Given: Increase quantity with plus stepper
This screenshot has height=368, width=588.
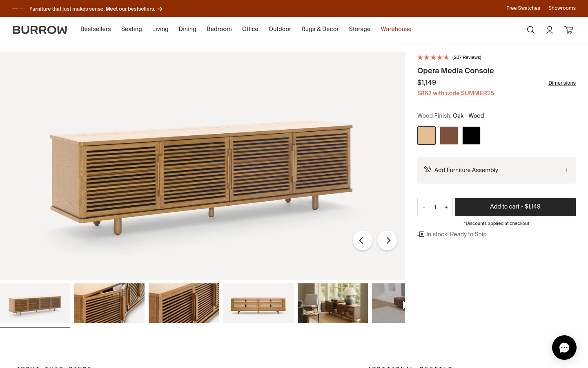Looking at the screenshot, I should [446, 207].
